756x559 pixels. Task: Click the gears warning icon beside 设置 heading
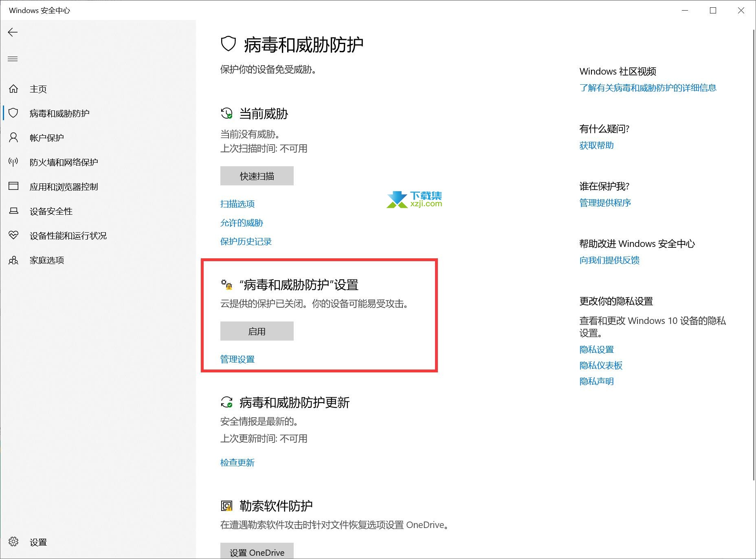[x=226, y=284]
